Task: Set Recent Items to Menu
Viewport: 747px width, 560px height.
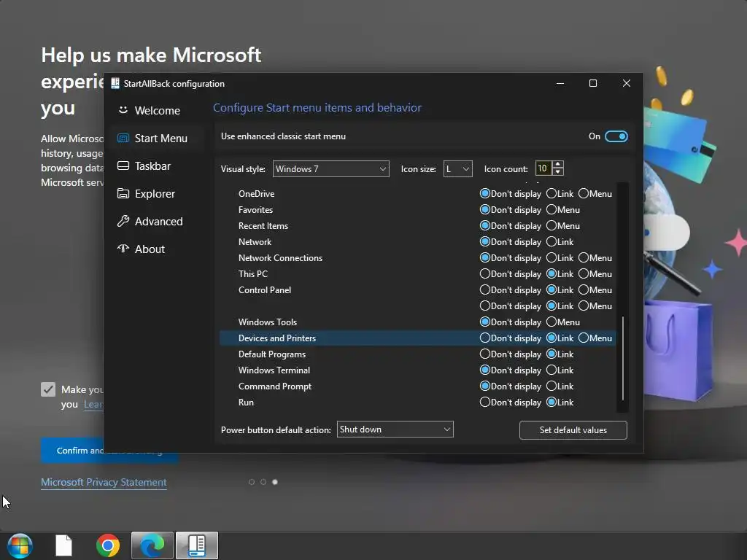Action: (x=563, y=226)
